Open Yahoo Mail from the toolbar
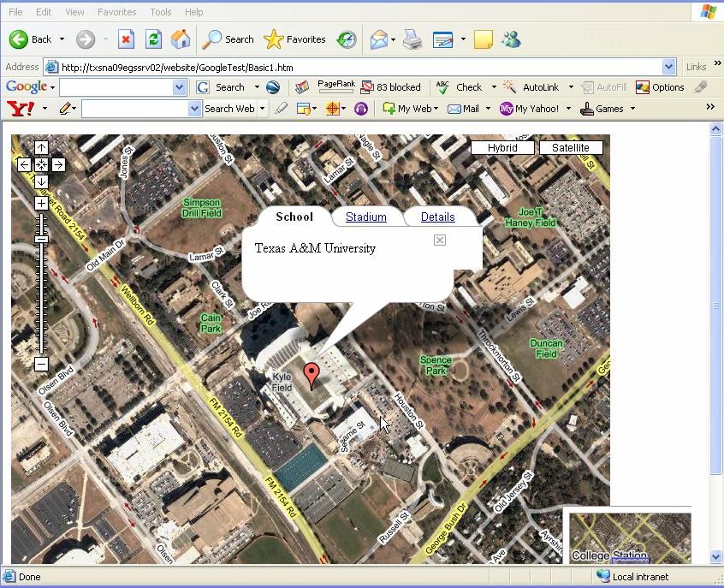 click(x=463, y=109)
